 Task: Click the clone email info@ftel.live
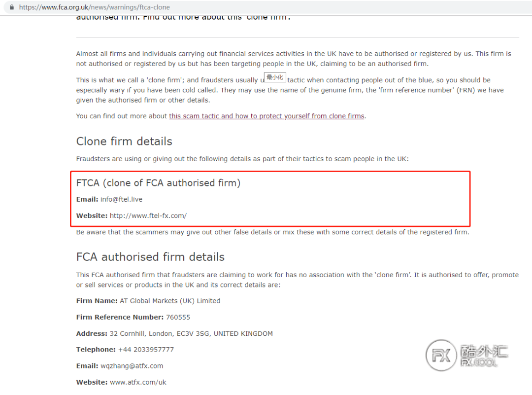click(x=121, y=199)
